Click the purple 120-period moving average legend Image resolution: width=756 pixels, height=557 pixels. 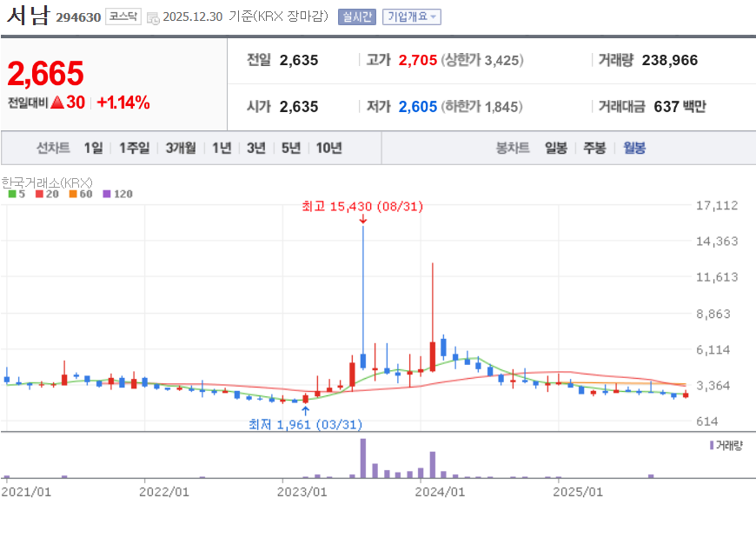(117, 194)
